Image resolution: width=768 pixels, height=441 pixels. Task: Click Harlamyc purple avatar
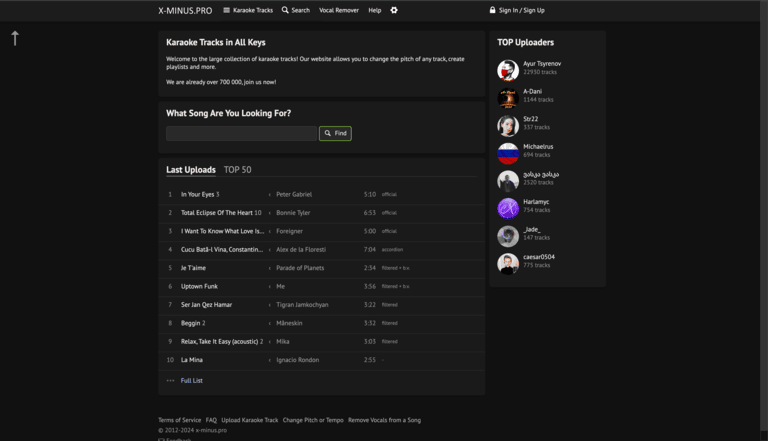click(508, 208)
